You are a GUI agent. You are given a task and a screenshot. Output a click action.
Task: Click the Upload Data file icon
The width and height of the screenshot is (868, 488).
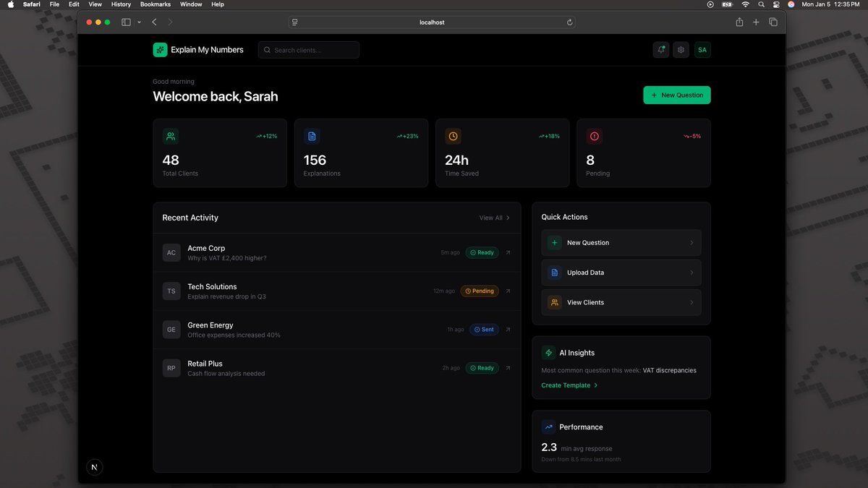(x=554, y=273)
